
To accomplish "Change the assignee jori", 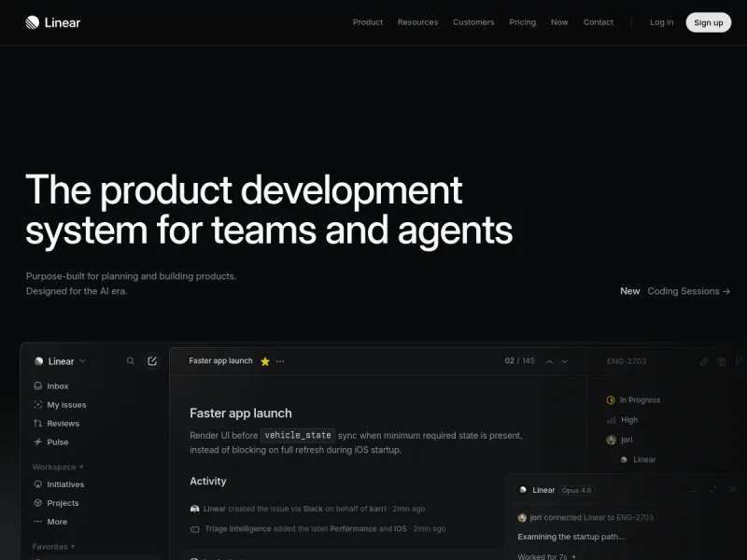I will click(x=619, y=440).
